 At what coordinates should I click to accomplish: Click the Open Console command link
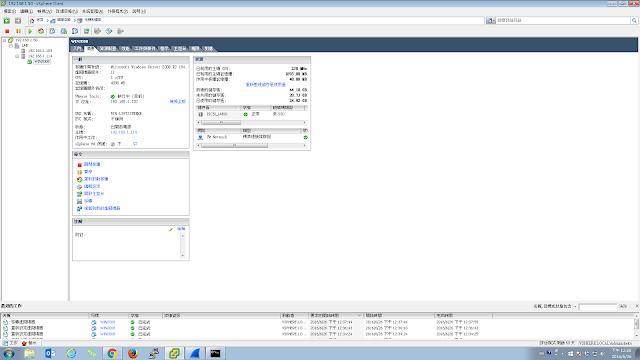pyautogui.click(x=94, y=194)
